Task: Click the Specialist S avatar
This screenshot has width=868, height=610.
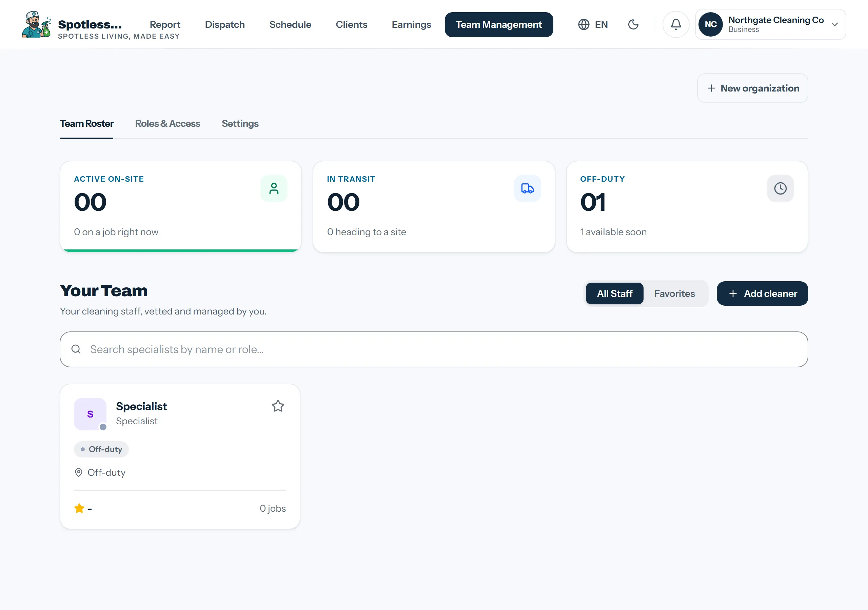Action: (x=90, y=414)
